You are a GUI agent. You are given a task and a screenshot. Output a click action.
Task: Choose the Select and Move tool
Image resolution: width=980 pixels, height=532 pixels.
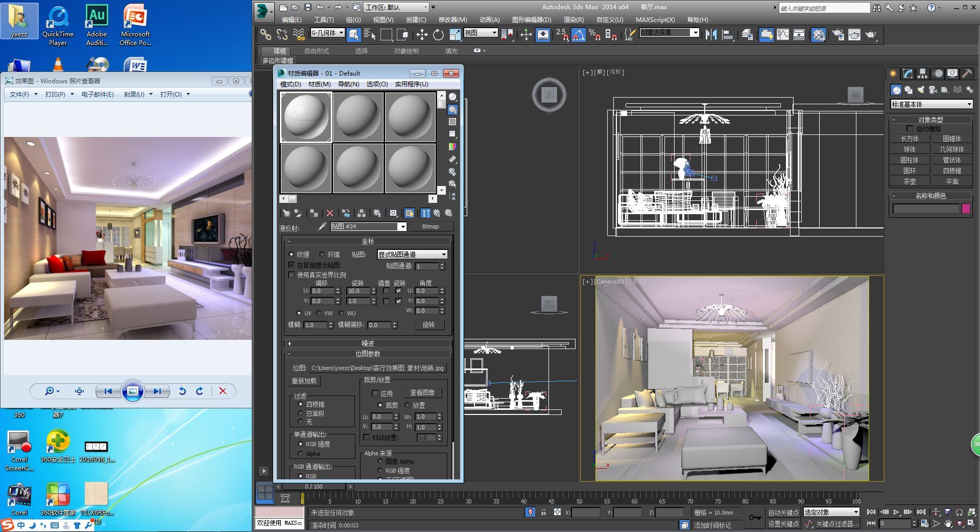pyautogui.click(x=422, y=34)
